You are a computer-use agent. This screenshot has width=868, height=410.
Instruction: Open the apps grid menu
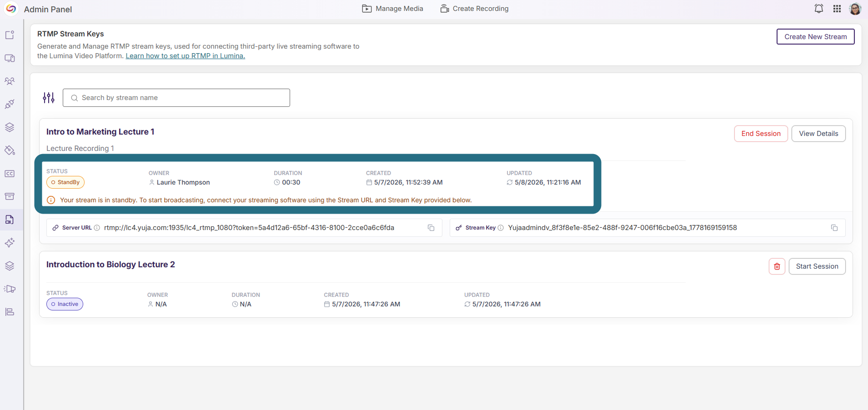pos(837,9)
